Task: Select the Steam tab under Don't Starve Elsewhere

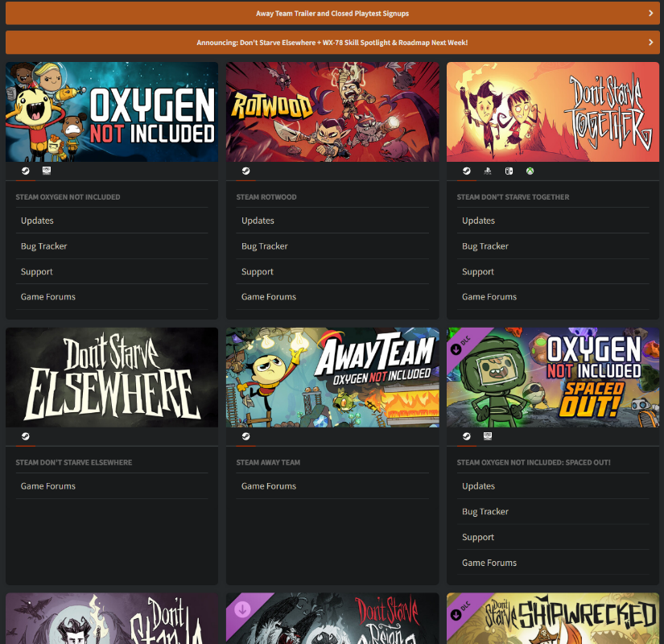Action: (26, 436)
